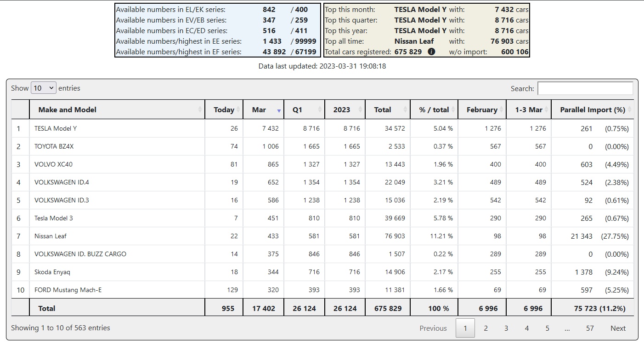The height and width of the screenshot is (345, 644).
Task: Click the 21 343 parallel import value
Action: coord(582,236)
